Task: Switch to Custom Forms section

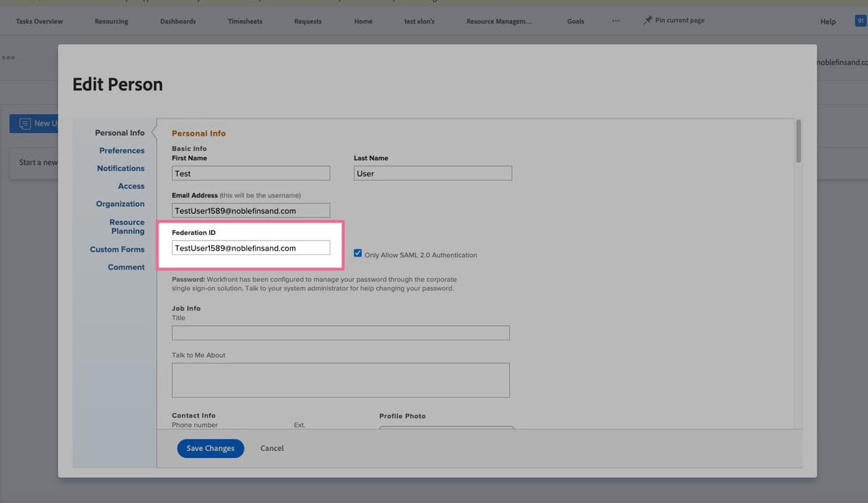Action: click(117, 249)
